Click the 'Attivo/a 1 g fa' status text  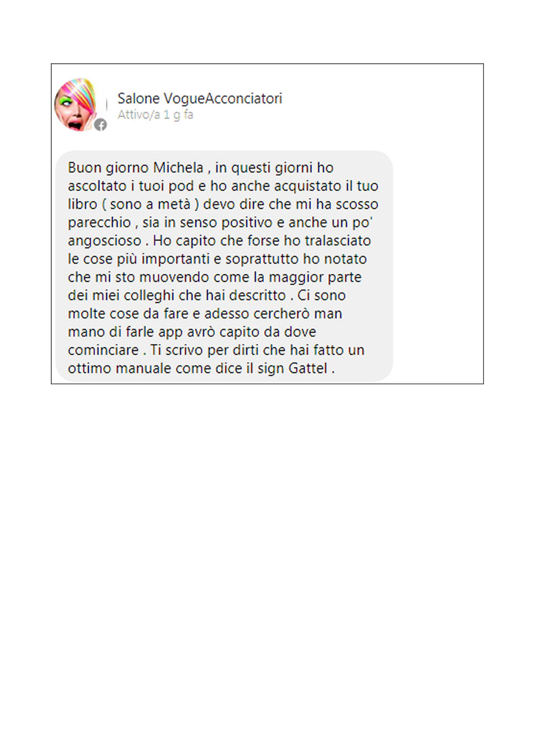155,115
